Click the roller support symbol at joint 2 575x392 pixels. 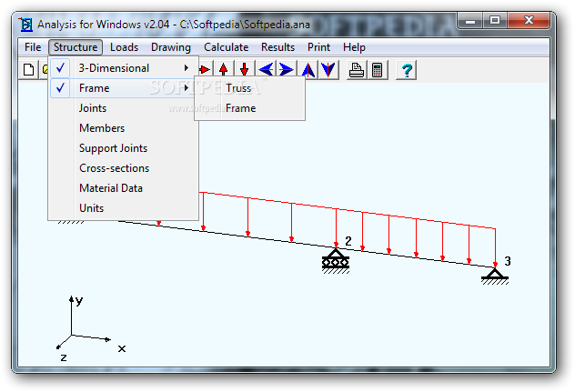(336, 261)
